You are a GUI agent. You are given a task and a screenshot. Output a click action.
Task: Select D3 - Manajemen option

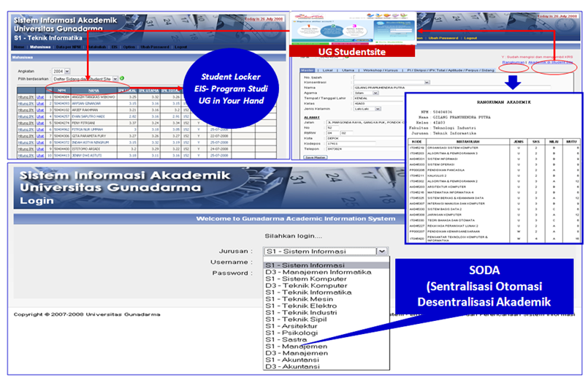pos(327,353)
